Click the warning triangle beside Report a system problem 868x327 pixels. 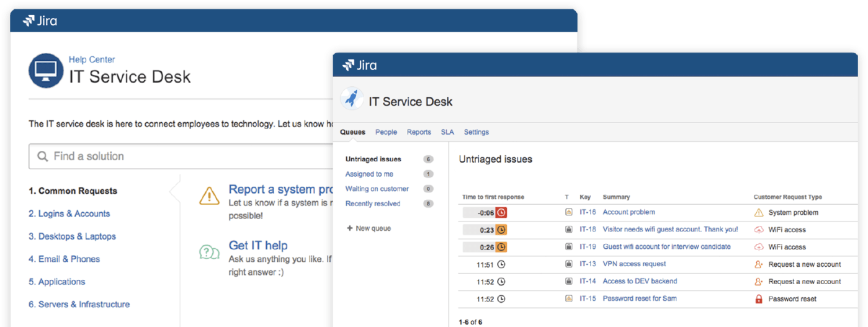209,195
